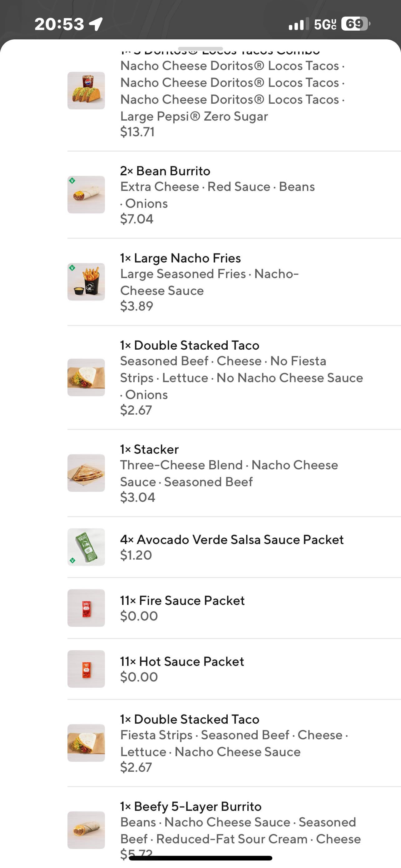This screenshot has height=868, width=401.
Task: Tap the Large Nacho Fries image
Action: click(x=86, y=282)
